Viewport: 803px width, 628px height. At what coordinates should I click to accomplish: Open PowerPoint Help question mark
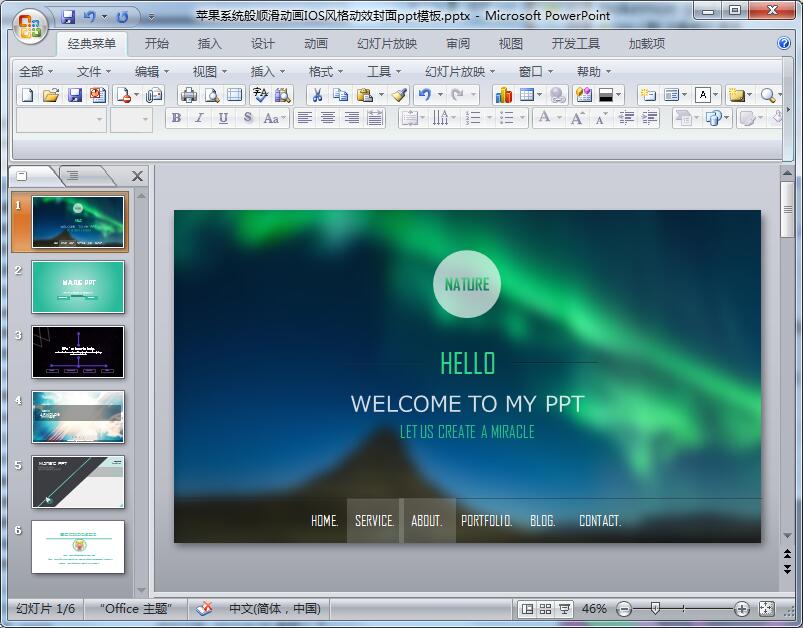click(784, 43)
